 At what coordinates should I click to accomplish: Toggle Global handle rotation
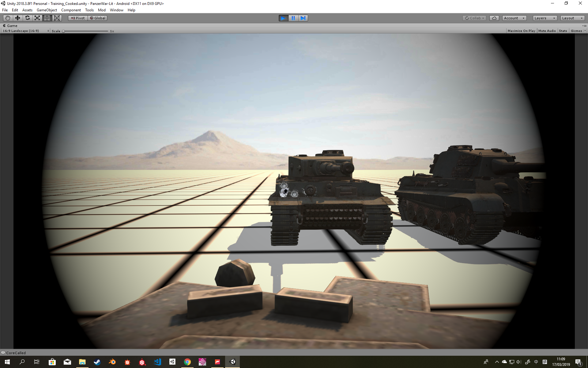[x=97, y=18]
